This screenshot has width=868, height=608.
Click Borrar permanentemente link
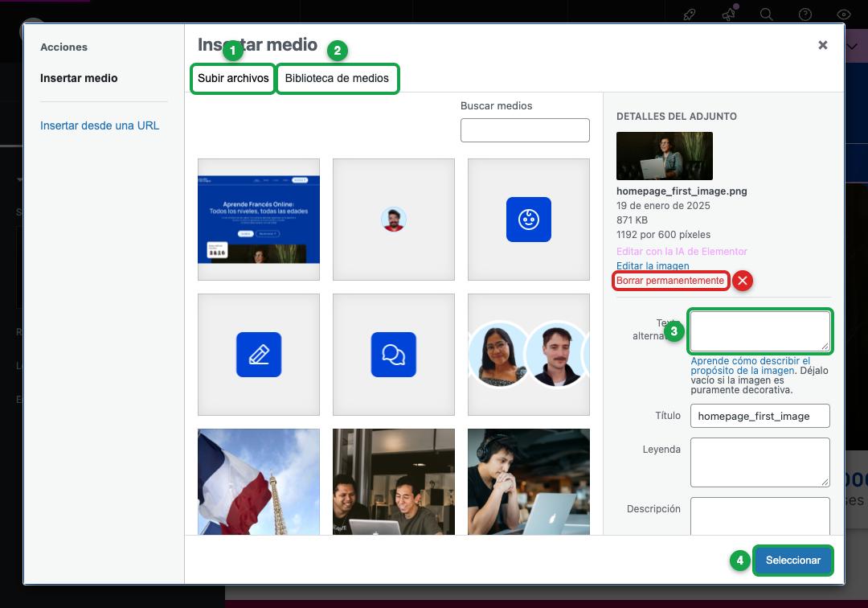coord(669,281)
